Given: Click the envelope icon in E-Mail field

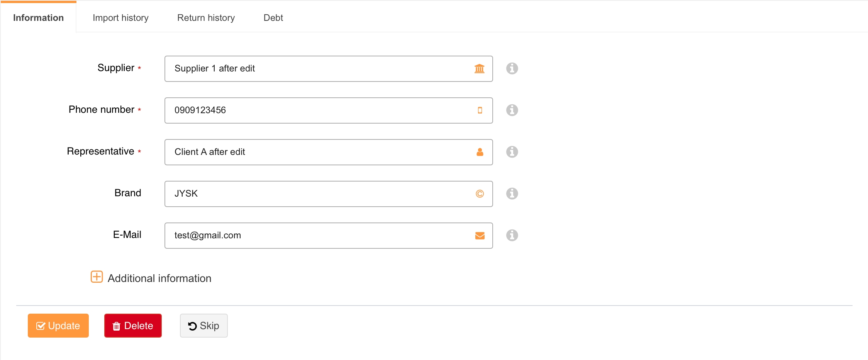Looking at the screenshot, I should coord(480,236).
